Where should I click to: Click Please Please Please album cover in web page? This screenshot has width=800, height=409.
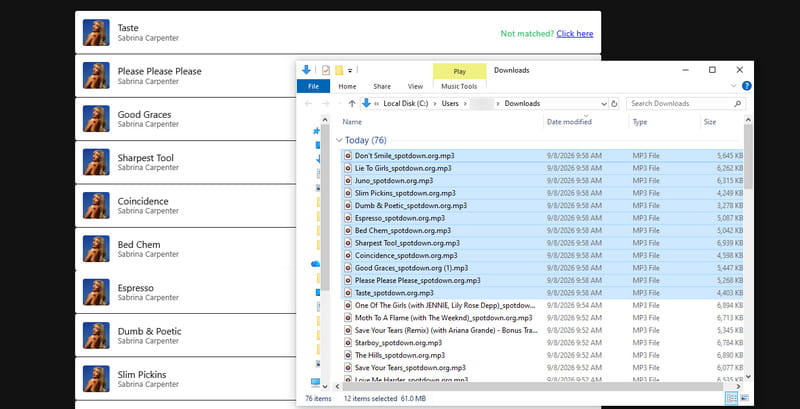coord(96,75)
